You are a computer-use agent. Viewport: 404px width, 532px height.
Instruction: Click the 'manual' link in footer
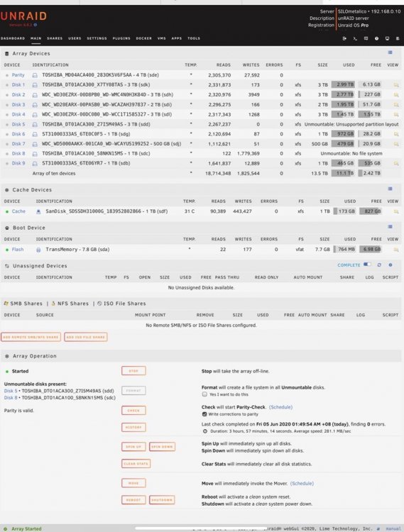[393, 528]
